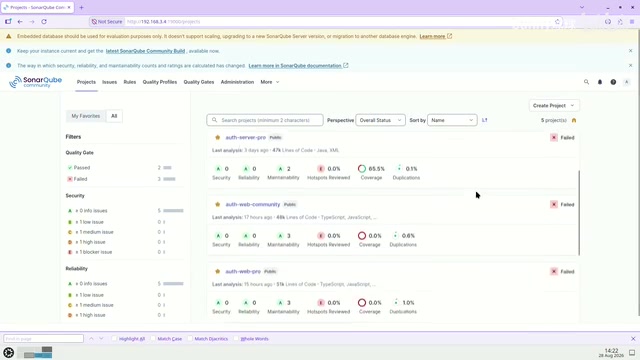Viewport: 640px width, 360px height.
Task: Open latest SonarQube Community Build link
Action: coord(145,51)
